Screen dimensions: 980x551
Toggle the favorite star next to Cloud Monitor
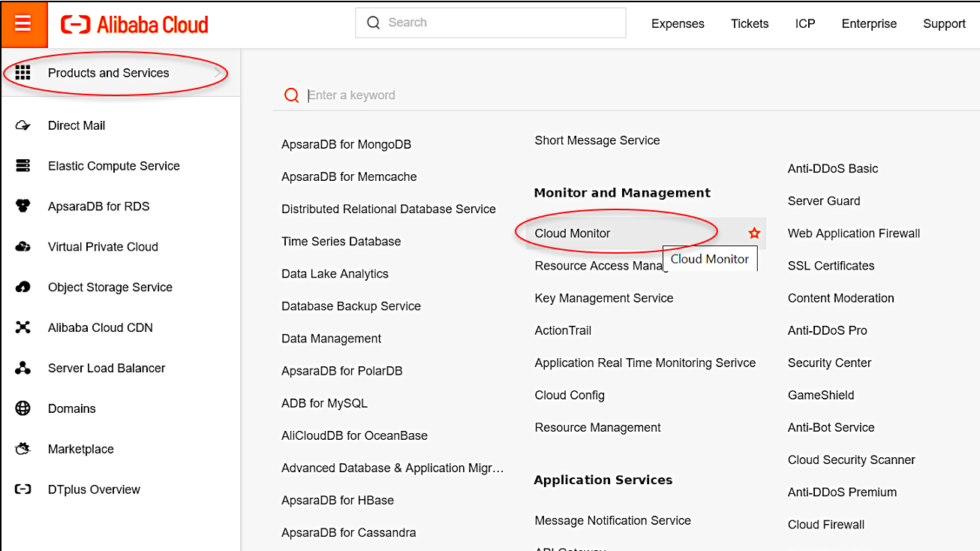click(x=753, y=233)
